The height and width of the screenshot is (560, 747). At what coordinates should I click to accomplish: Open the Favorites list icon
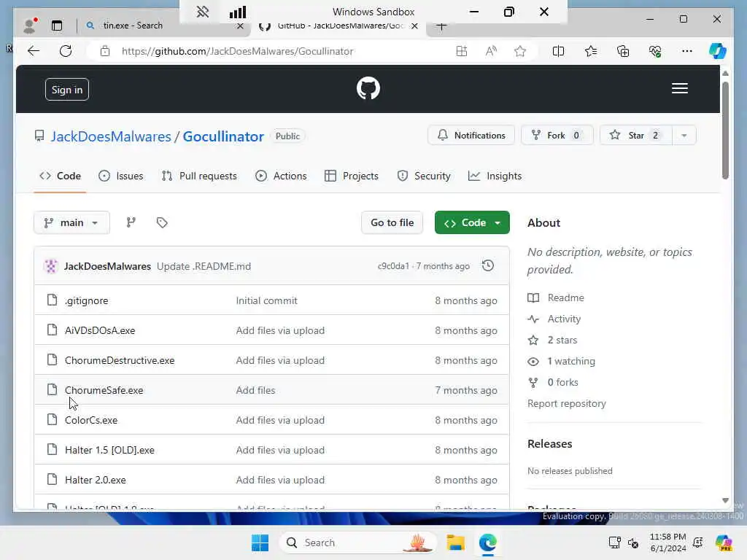[591, 51]
